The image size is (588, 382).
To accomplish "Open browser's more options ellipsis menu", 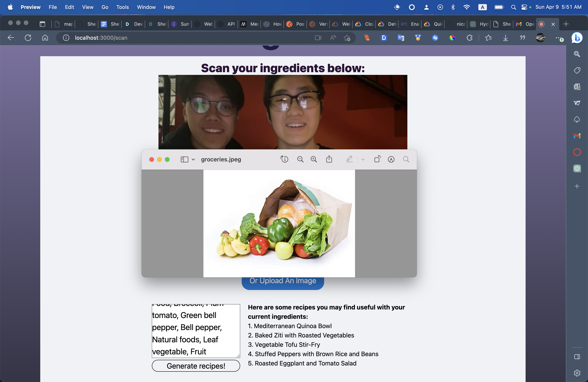I will point(558,38).
